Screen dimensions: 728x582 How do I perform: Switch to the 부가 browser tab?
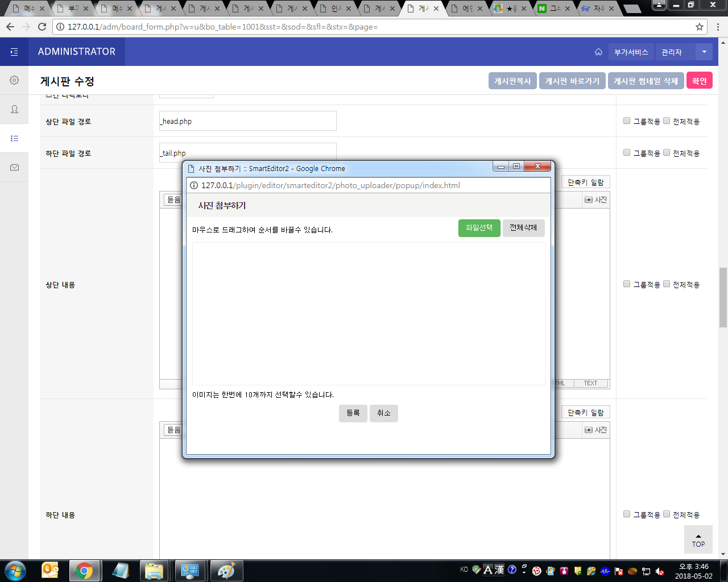point(72,9)
